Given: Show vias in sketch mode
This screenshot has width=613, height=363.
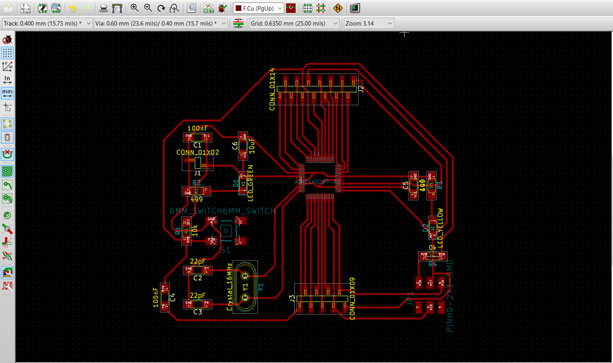Looking at the screenshot, I should (x=7, y=229).
